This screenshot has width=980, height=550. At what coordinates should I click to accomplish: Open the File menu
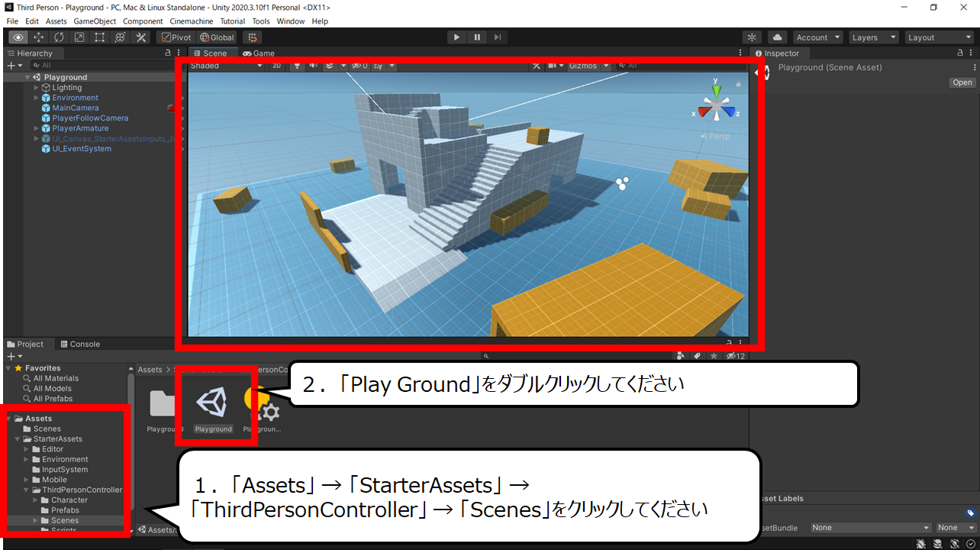click(12, 21)
